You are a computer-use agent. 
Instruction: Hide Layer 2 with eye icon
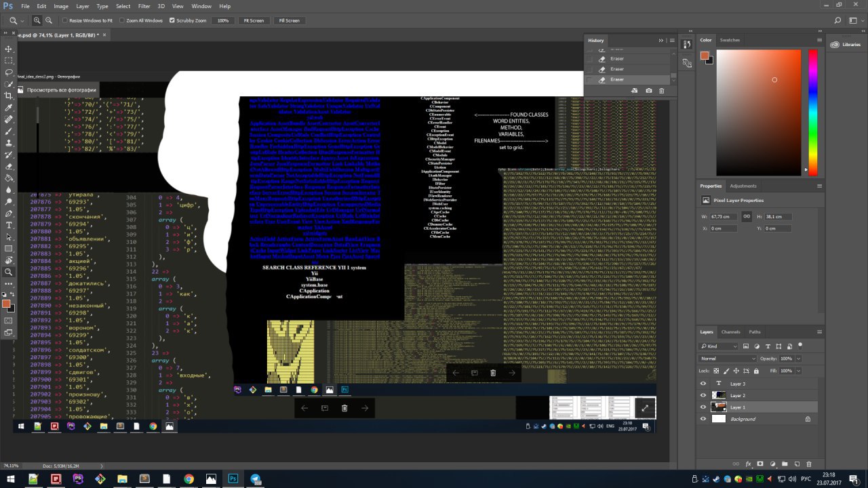click(703, 395)
